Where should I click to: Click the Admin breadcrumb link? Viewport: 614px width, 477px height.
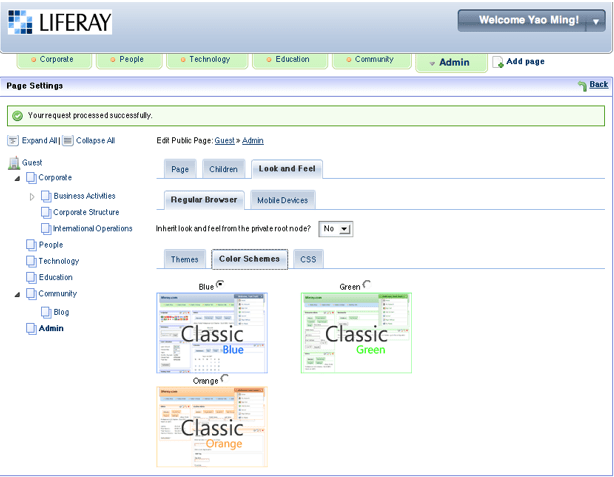pyautogui.click(x=253, y=141)
